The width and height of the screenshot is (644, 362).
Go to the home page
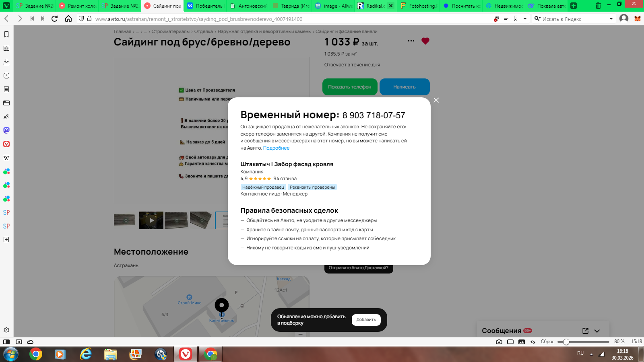[x=68, y=19]
